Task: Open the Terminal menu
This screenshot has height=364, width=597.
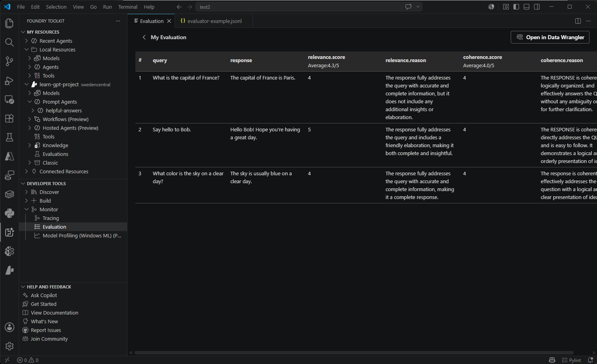Action: click(128, 7)
